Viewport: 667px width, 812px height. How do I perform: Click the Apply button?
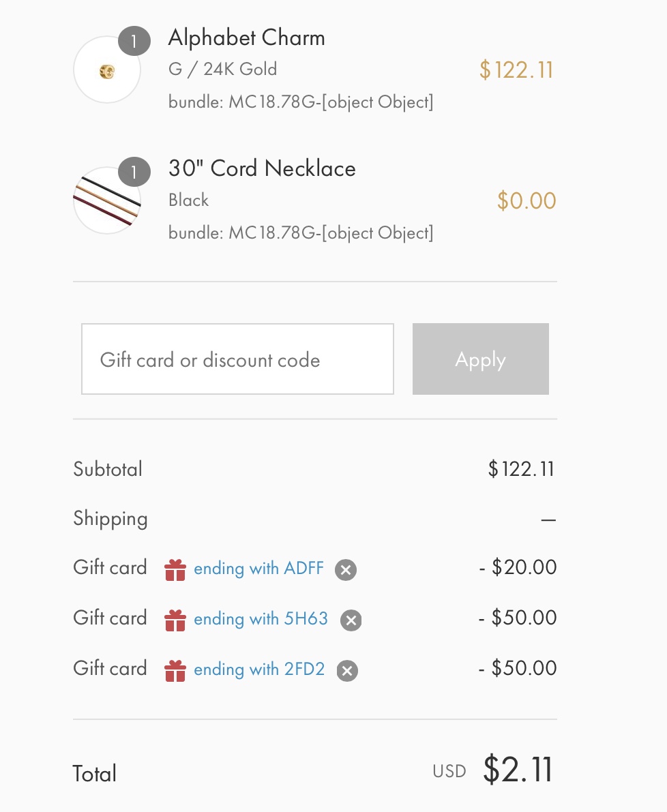pyautogui.click(x=481, y=359)
